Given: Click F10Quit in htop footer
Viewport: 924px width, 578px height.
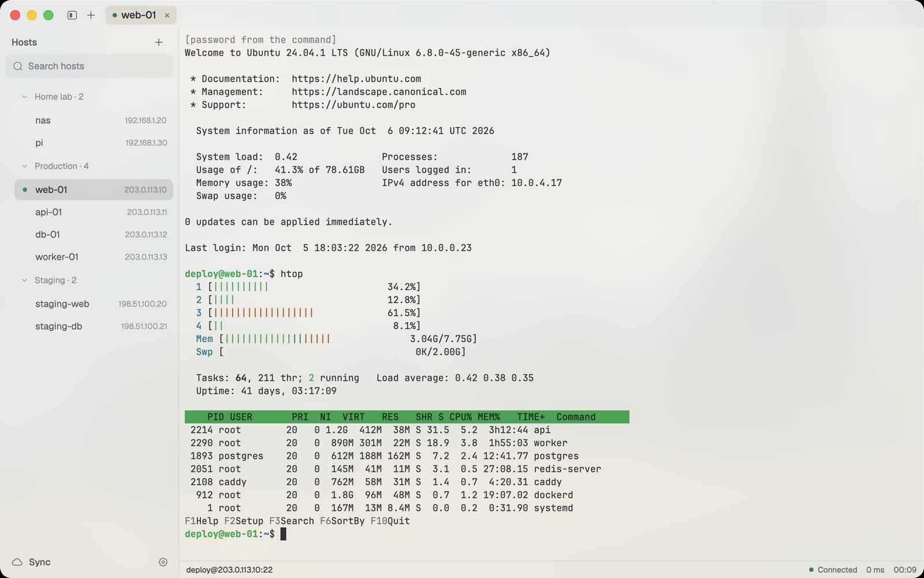Looking at the screenshot, I should [x=390, y=521].
